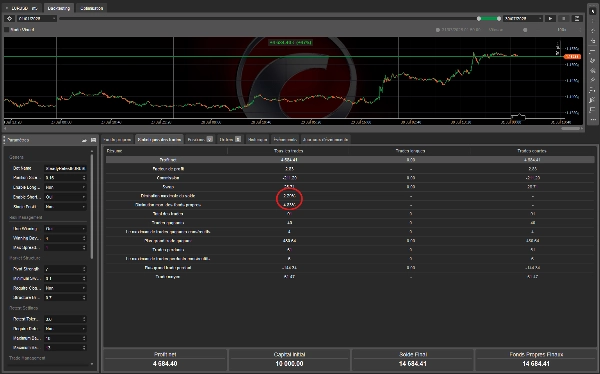Open the Use Winning dropdown
This screenshot has width=600, height=374.
click(65, 229)
